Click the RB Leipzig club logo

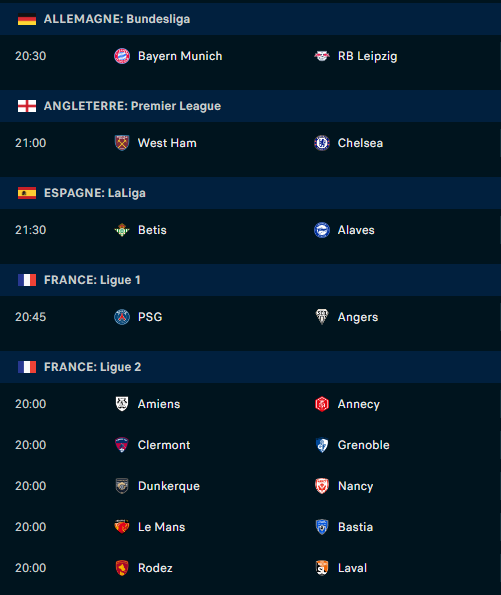coord(322,56)
